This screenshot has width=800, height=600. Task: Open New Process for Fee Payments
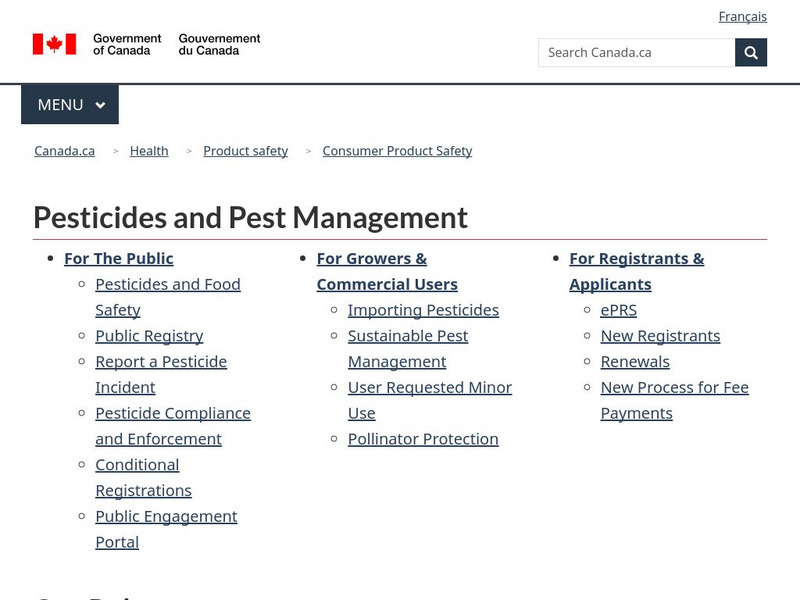point(674,400)
